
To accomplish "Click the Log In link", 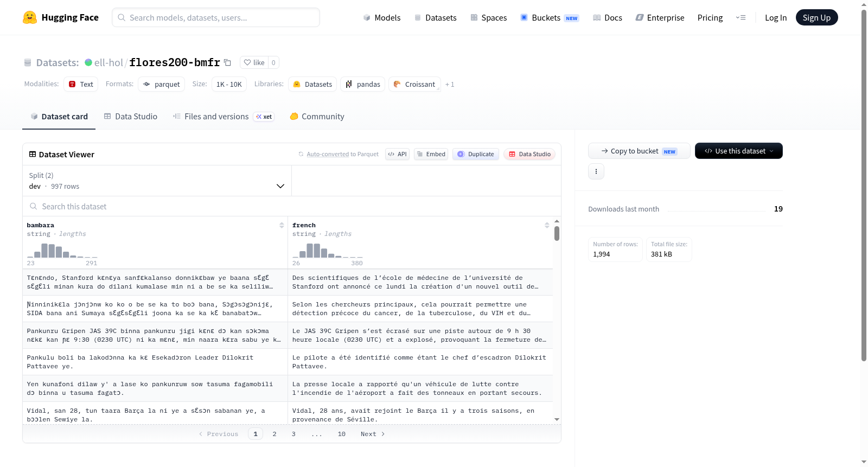I will point(776,17).
